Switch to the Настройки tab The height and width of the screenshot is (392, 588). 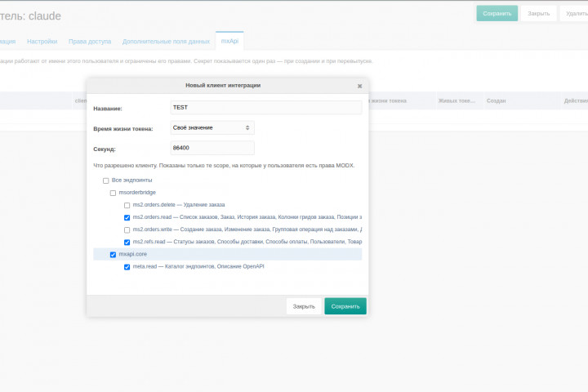42,42
